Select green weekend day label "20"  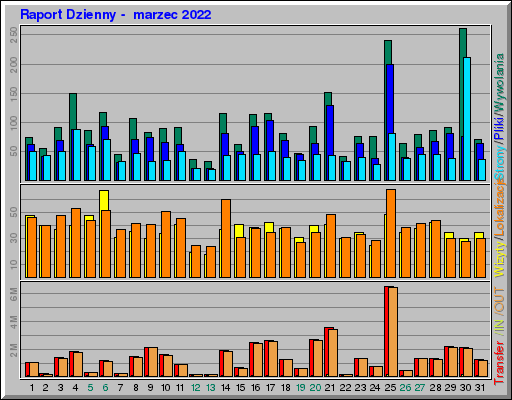315,388
